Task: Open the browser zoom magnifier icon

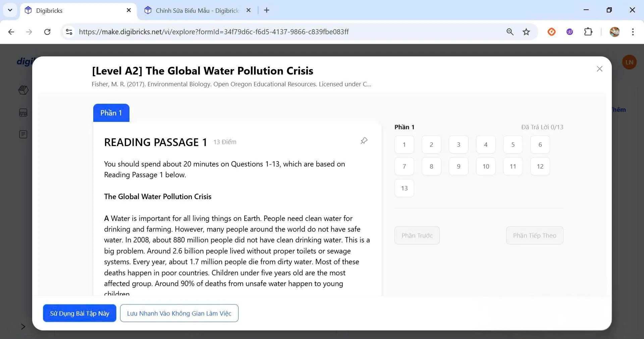Action: (510, 32)
